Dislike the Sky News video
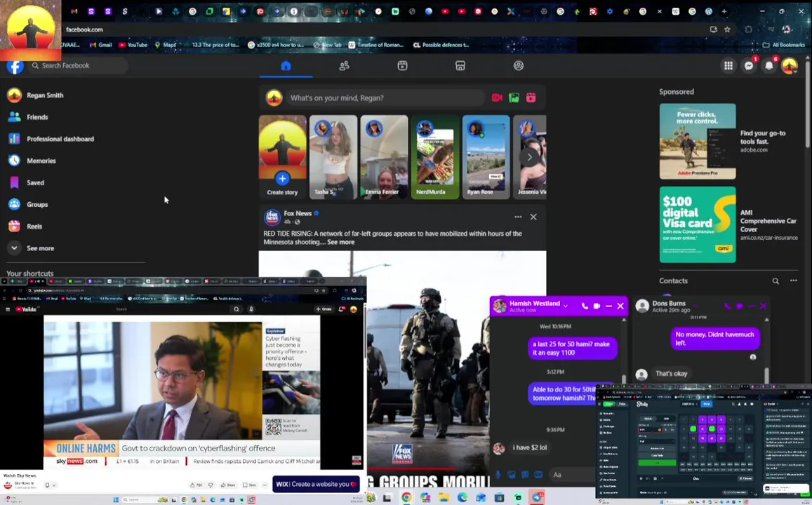 (211, 485)
